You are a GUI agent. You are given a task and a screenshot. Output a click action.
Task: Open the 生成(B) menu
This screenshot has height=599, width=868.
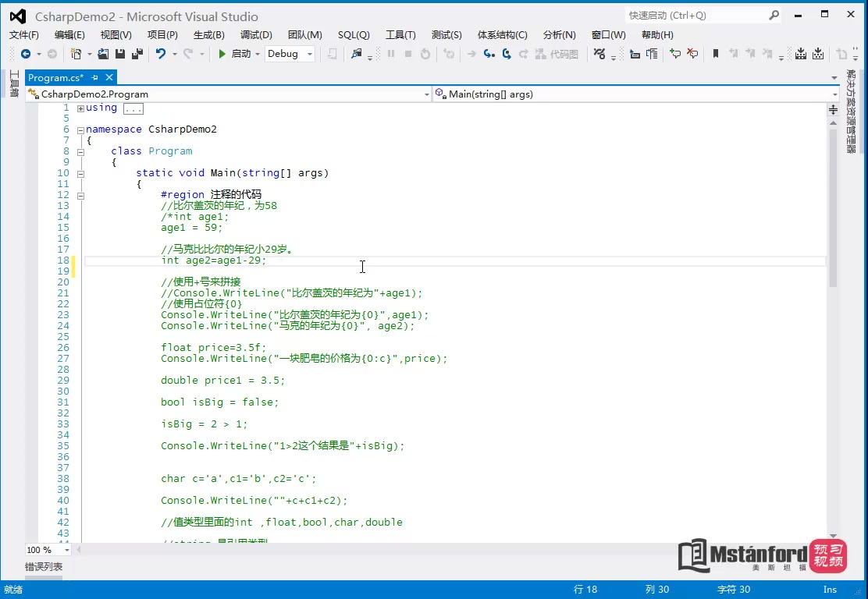click(x=208, y=35)
